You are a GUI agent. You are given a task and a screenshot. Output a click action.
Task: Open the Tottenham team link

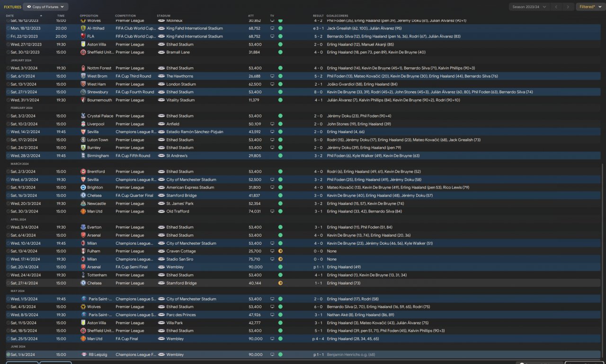[x=97, y=275]
